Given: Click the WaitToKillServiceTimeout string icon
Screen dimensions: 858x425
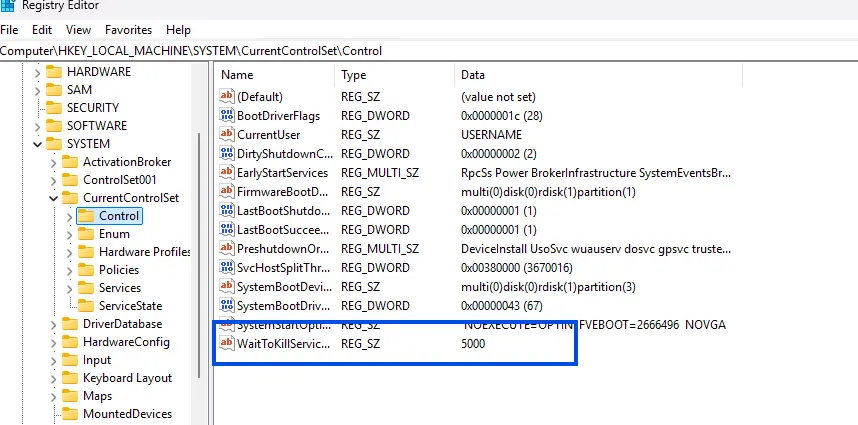Looking at the screenshot, I should click(x=227, y=344).
